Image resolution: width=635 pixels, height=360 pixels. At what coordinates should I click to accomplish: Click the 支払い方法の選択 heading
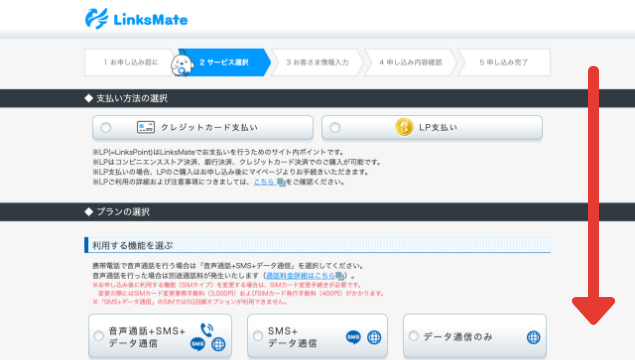click(132, 98)
